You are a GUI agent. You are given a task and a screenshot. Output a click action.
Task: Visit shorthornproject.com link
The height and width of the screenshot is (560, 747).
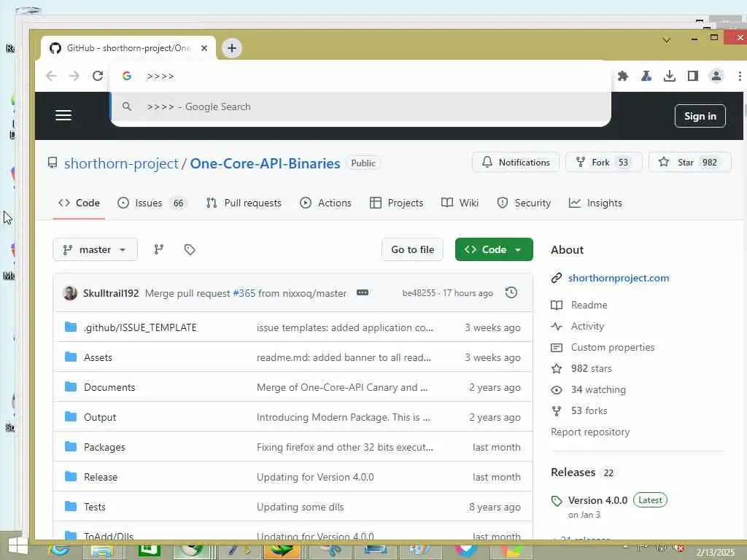619,278
